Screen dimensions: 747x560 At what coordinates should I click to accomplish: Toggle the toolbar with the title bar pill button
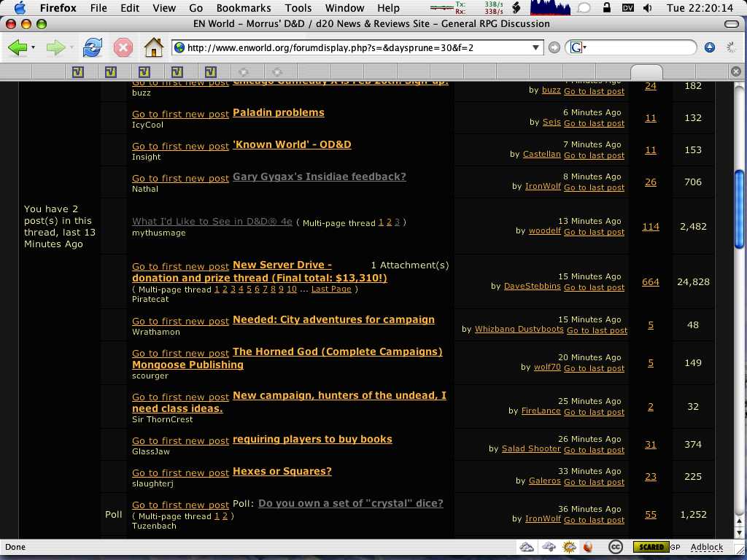click(x=731, y=24)
